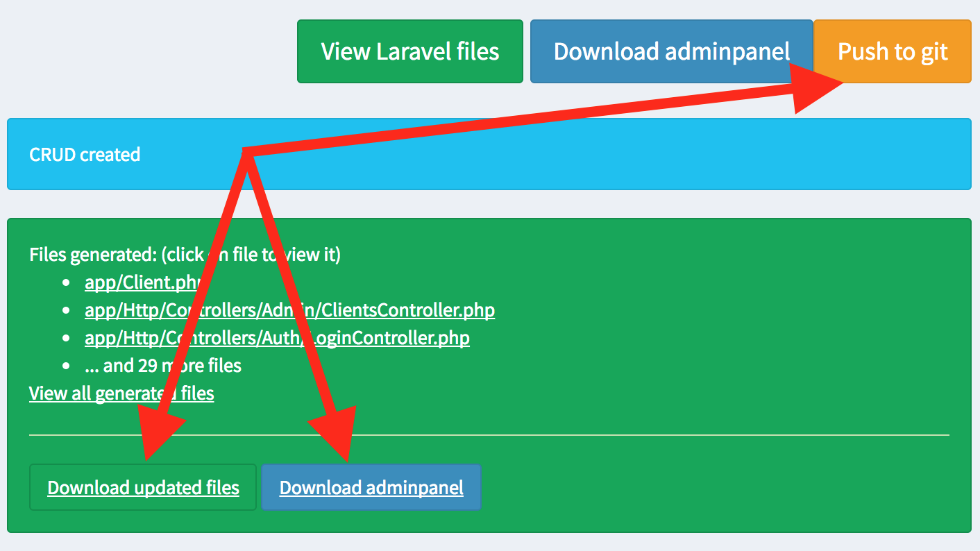Image resolution: width=980 pixels, height=551 pixels.
Task: Open the ClientsController.php file link
Action: (x=290, y=310)
